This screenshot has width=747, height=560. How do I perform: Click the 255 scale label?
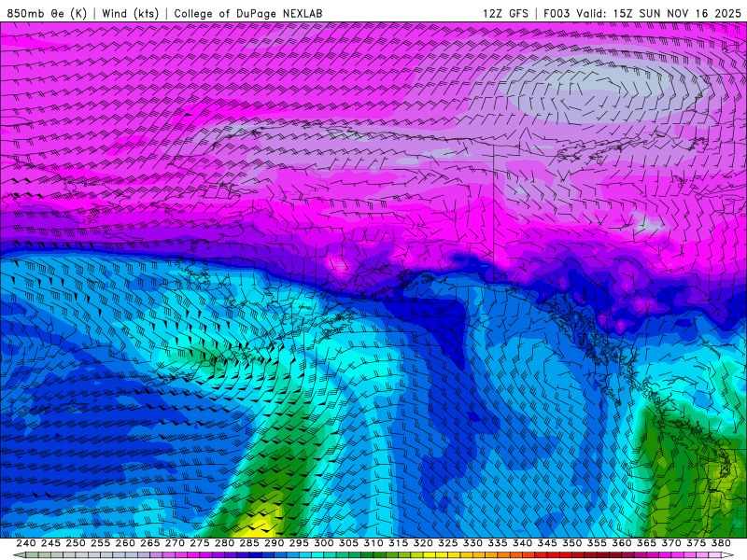[x=100, y=543]
